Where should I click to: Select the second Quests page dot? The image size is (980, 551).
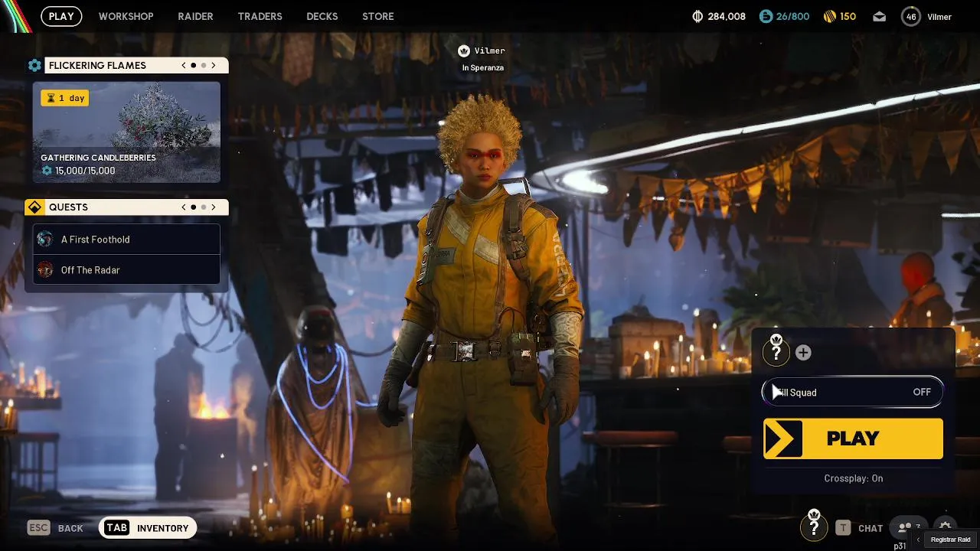pos(204,207)
